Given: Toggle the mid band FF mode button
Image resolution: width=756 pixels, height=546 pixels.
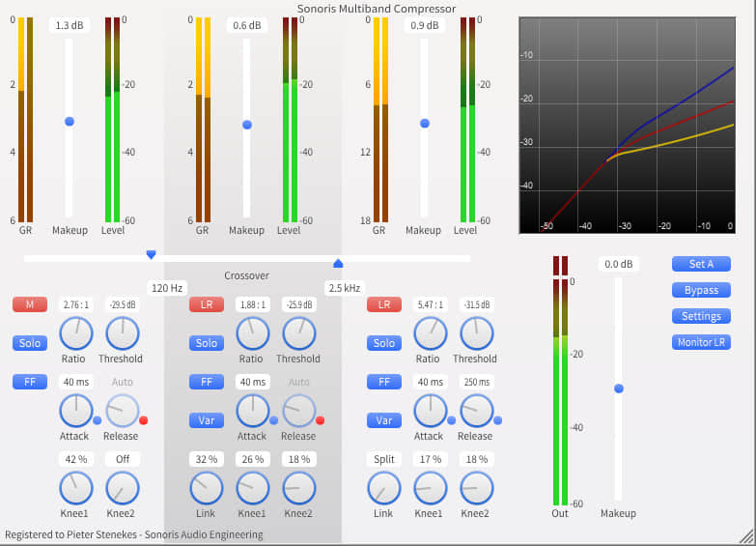Looking at the screenshot, I should tap(206, 382).
